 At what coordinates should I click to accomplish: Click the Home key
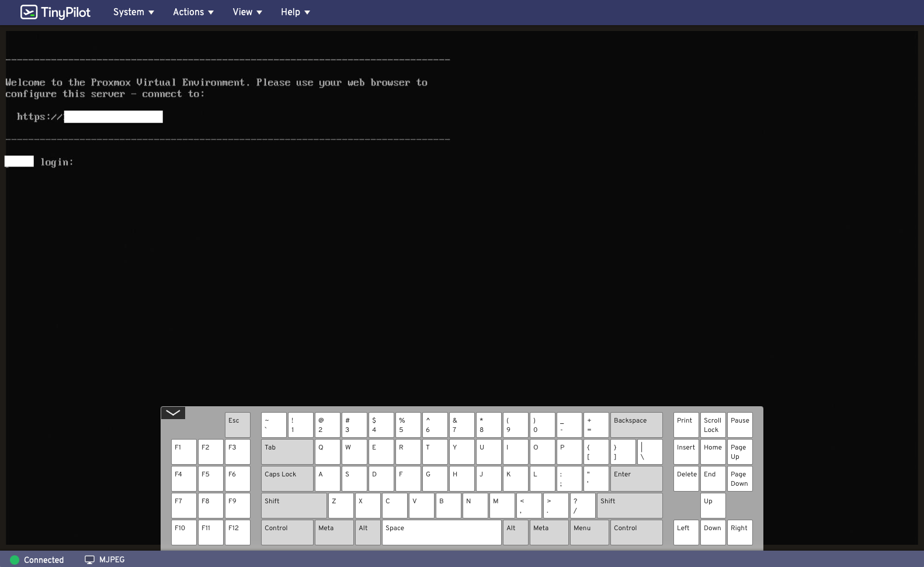[713, 452]
